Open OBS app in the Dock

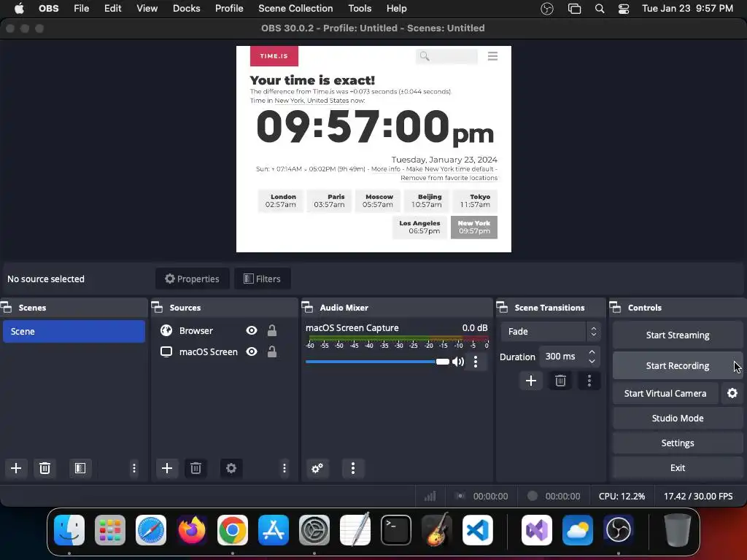619,530
